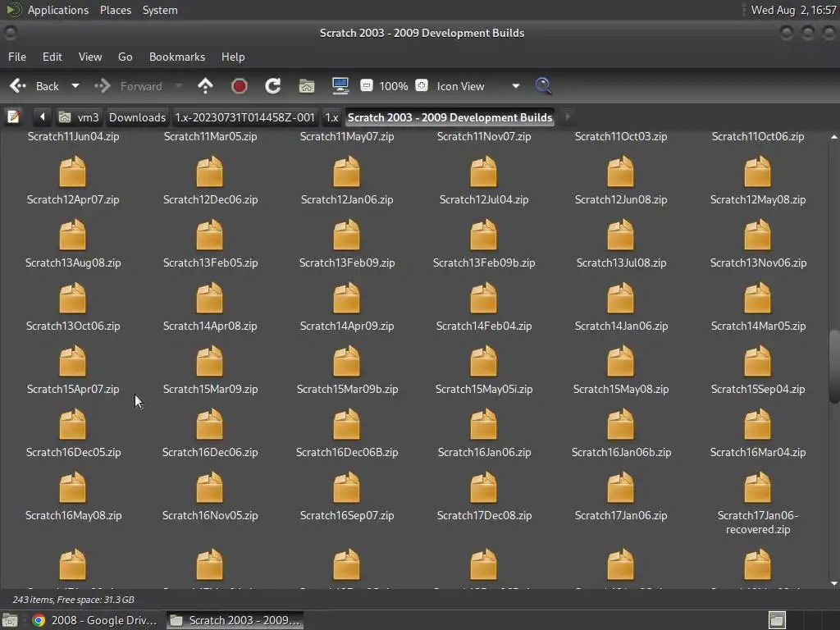
Task: Select the Scratch12Jun08.zip archive icon
Action: point(621,171)
